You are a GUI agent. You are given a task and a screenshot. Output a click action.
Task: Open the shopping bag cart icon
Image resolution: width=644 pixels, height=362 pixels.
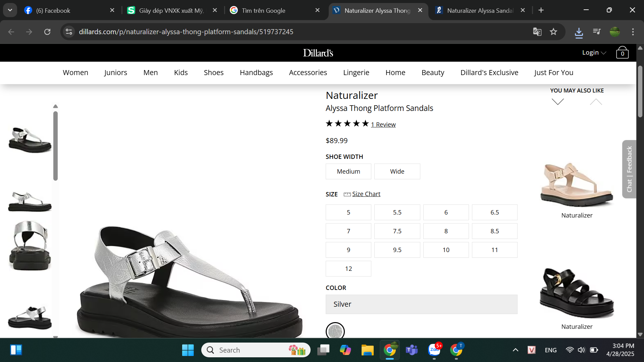click(x=622, y=53)
